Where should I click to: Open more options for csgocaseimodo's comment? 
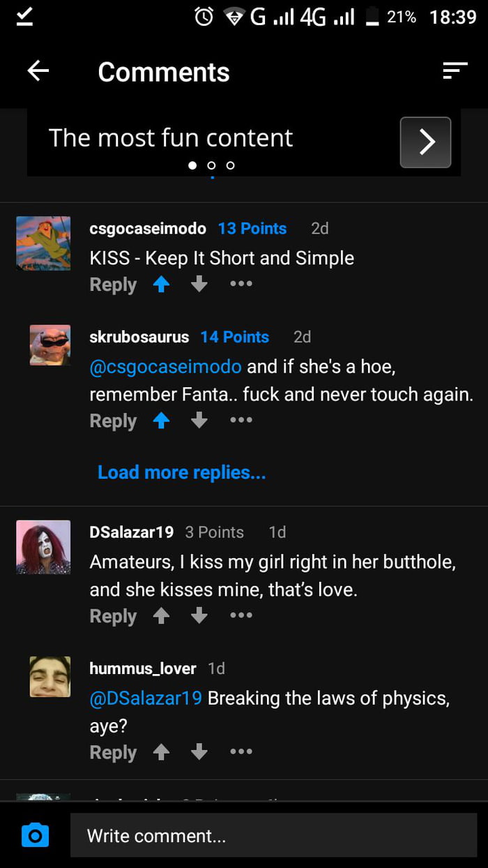click(x=241, y=284)
